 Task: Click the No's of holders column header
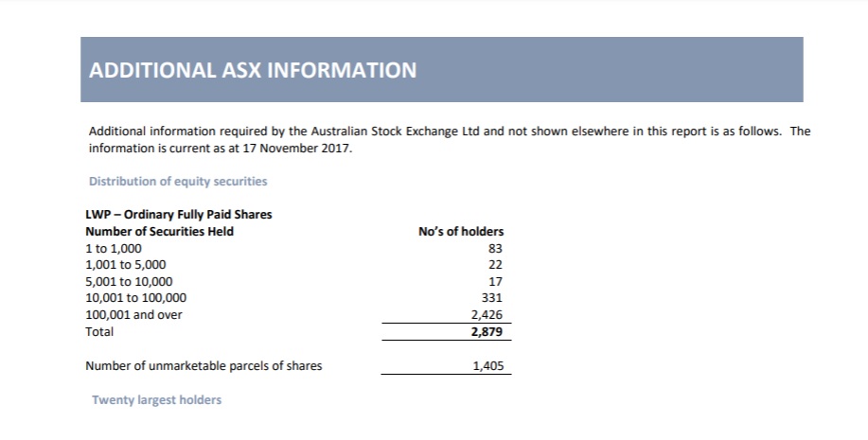pyautogui.click(x=461, y=231)
